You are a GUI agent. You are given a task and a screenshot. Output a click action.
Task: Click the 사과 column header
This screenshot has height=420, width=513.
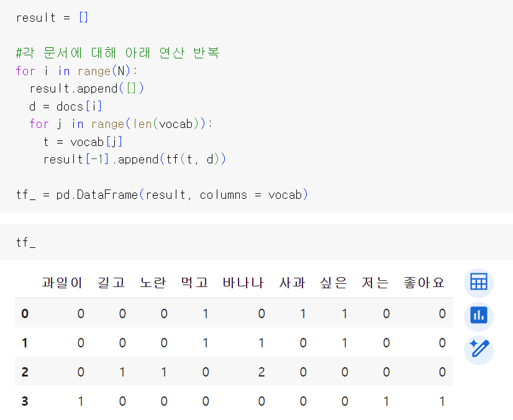(292, 283)
